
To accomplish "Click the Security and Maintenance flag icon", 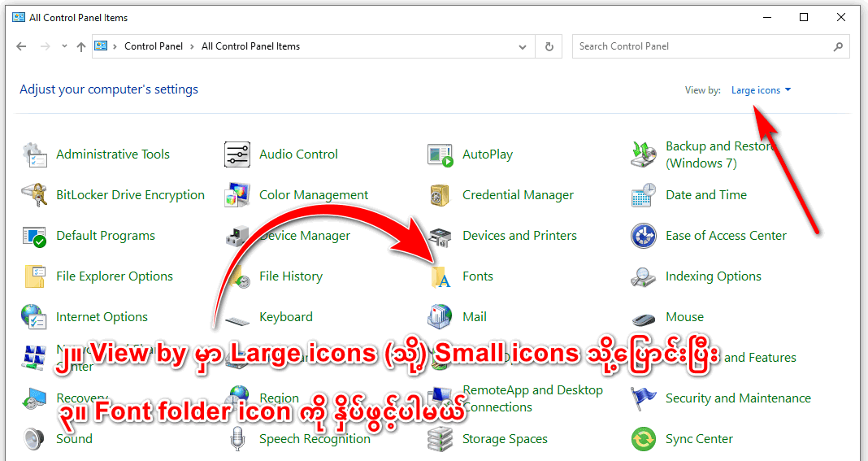I will pyautogui.click(x=644, y=398).
